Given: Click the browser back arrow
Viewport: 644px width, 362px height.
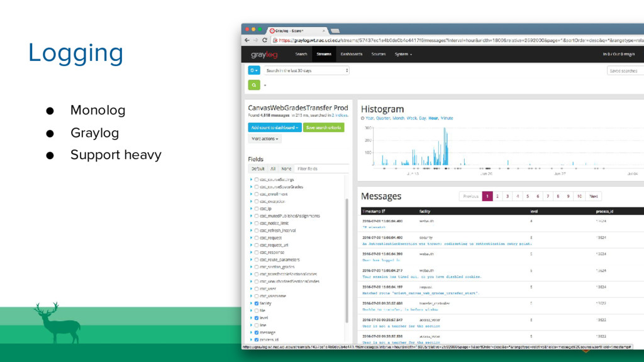Looking at the screenshot, I should tap(247, 40).
